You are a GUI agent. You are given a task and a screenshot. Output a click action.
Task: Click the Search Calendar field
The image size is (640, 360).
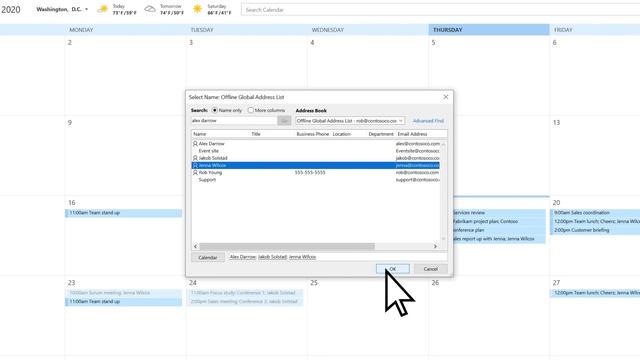click(x=440, y=9)
